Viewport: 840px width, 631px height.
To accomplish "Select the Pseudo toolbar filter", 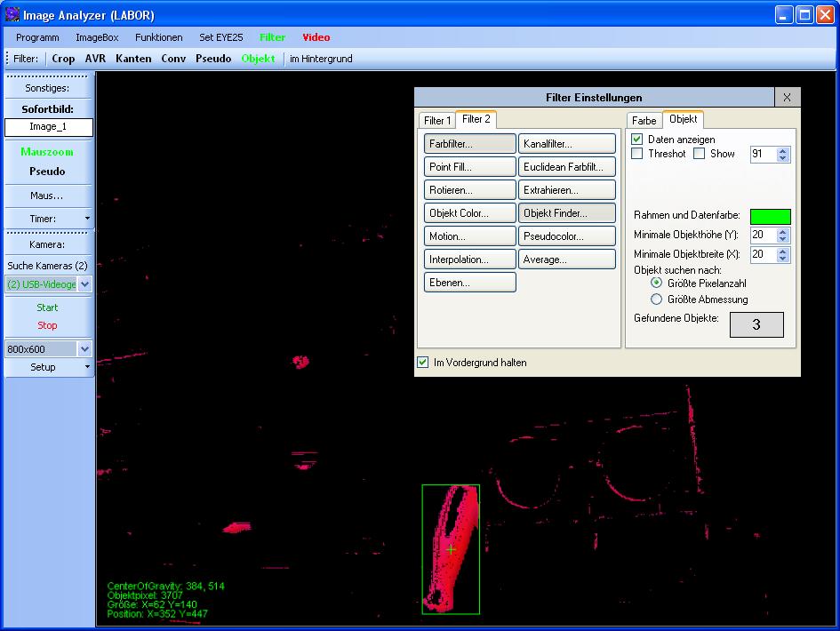I will click(213, 59).
